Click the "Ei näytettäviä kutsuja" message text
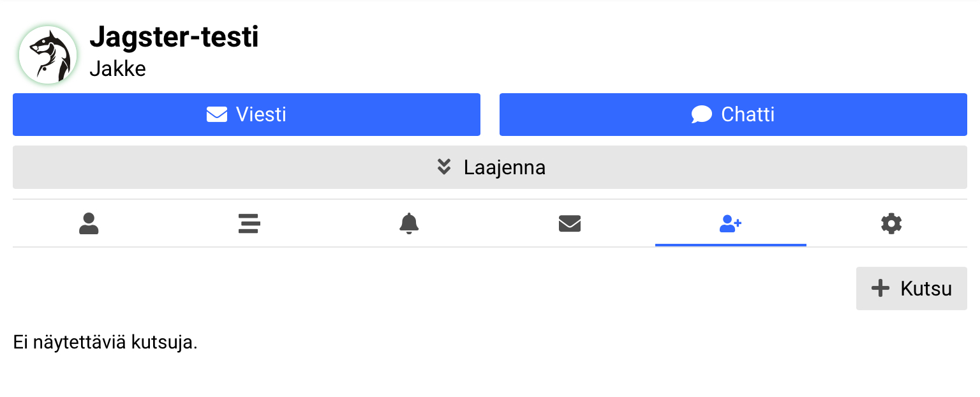This screenshot has height=397, width=980. (105, 343)
